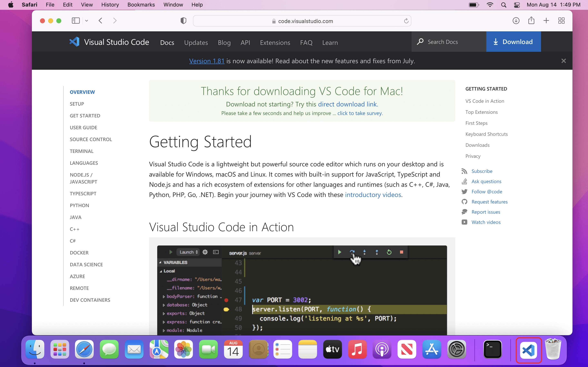Image resolution: width=588 pixels, height=367 pixels.
Task: Open the introductory videos link
Action: coord(373,195)
